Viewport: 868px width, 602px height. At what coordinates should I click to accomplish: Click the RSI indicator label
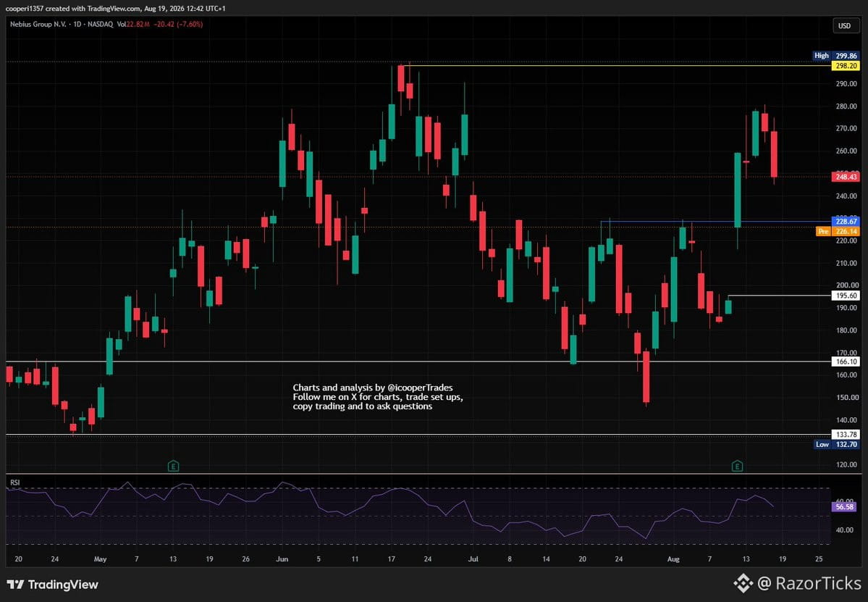pyautogui.click(x=15, y=482)
